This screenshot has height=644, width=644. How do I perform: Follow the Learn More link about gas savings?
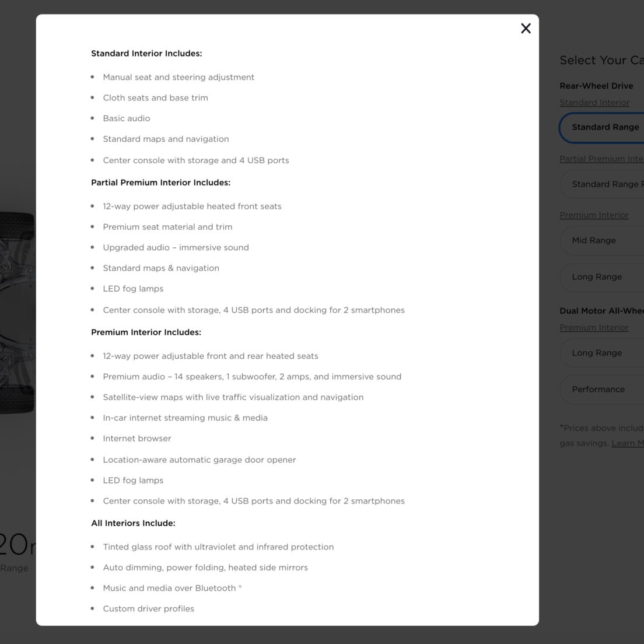pyautogui.click(x=628, y=443)
